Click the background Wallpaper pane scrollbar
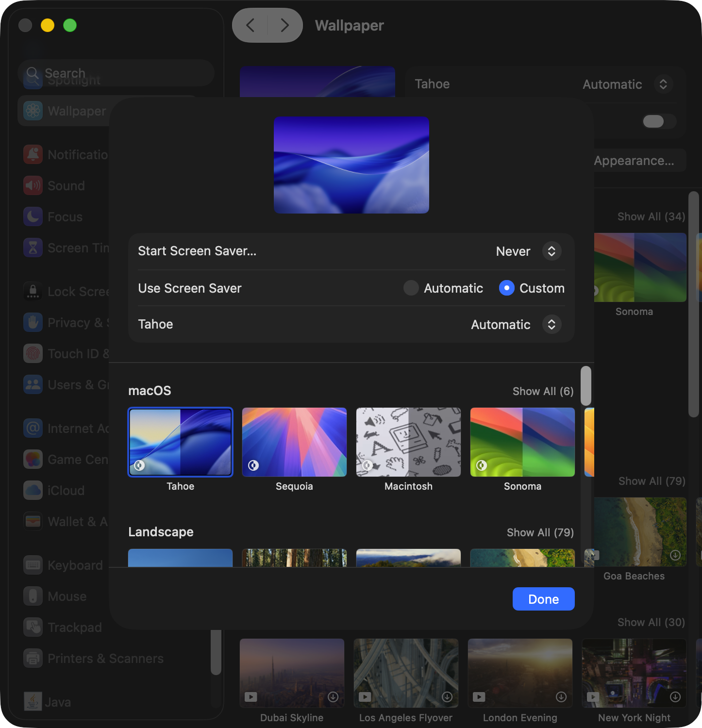 tap(693, 304)
